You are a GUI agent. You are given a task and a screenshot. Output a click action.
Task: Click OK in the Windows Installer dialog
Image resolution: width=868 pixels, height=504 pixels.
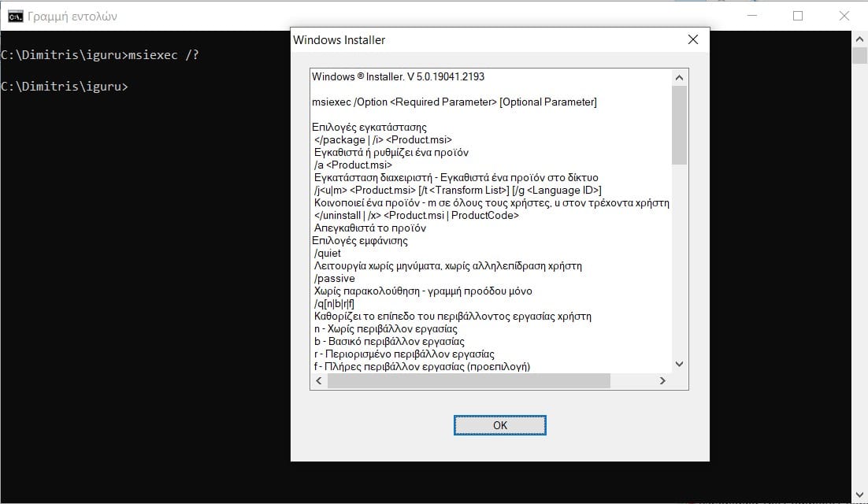500,425
